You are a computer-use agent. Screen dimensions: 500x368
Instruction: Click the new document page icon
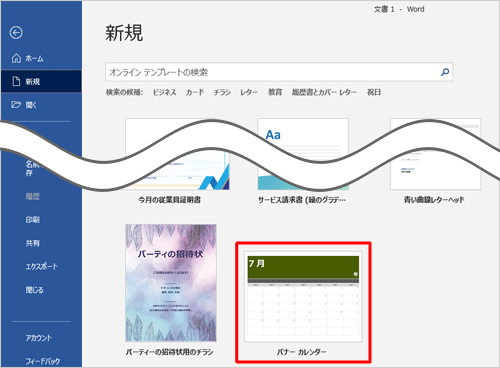point(16,81)
